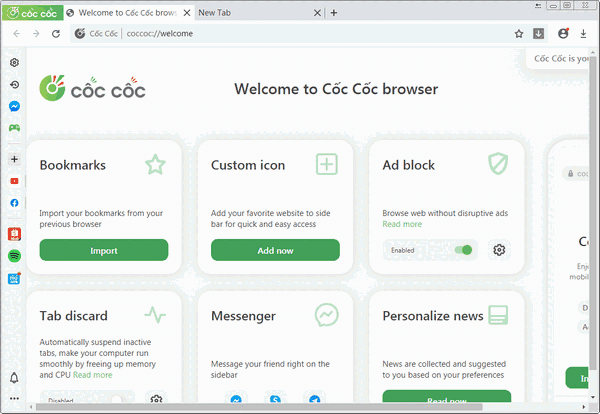Click the address bar showing coccoc://welcome

pyautogui.click(x=291, y=34)
